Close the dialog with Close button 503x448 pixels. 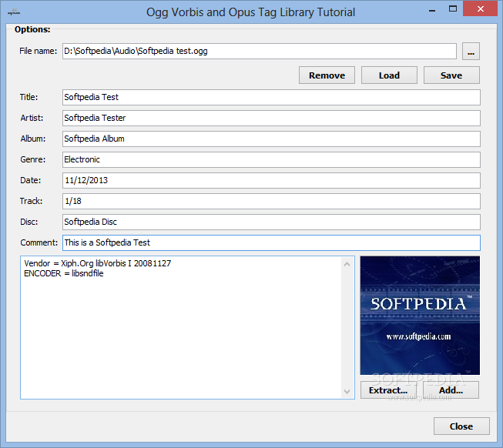click(x=461, y=426)
